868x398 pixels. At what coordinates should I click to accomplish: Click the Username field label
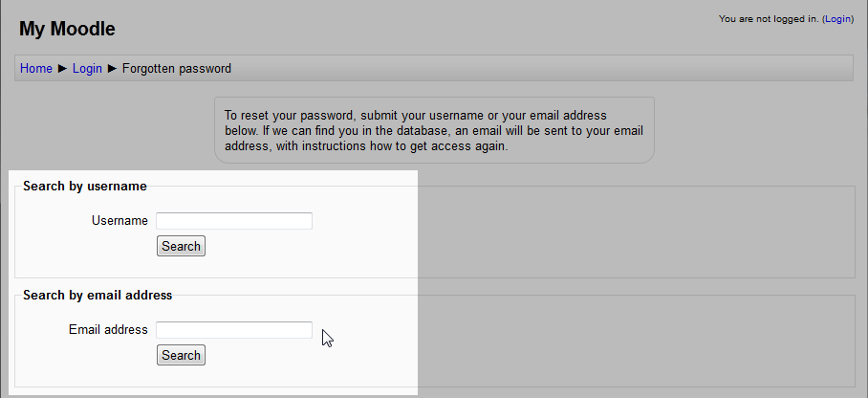click(x=119, y=221)
